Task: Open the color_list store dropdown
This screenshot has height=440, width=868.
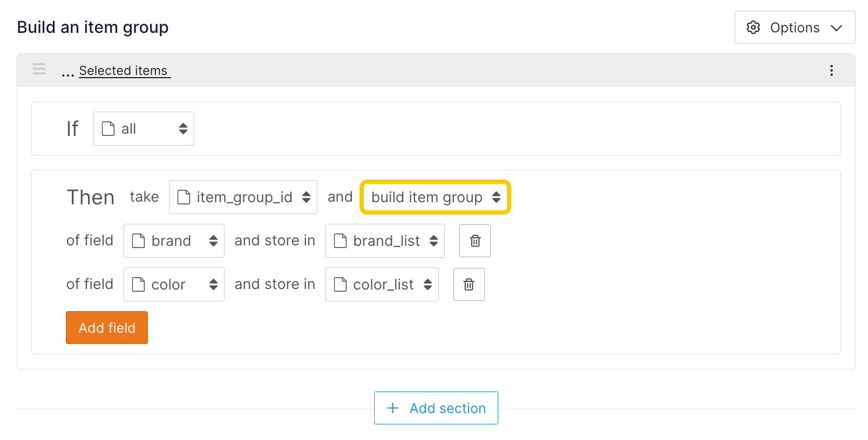Action: pos(382,285)
